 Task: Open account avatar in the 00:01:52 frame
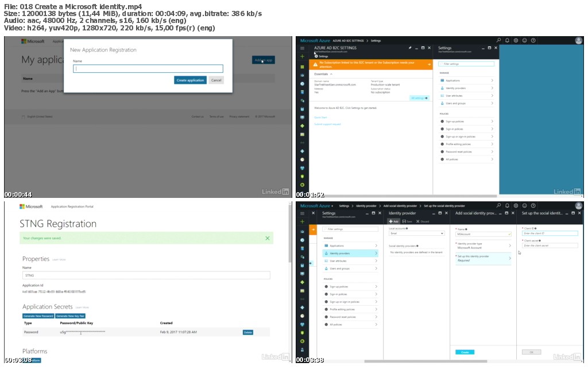(579, 41)
